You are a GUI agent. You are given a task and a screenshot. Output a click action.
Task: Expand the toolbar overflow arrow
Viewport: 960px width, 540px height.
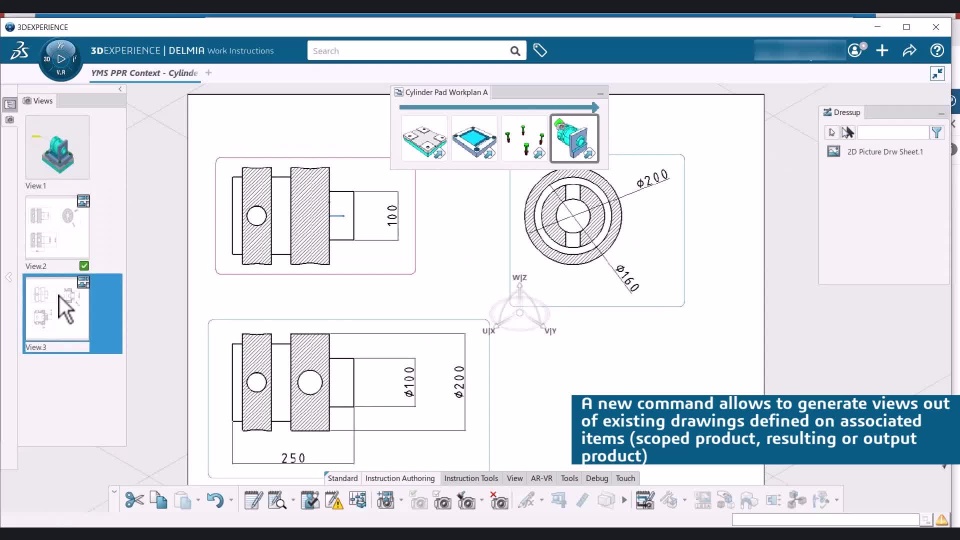click(624, 500)
